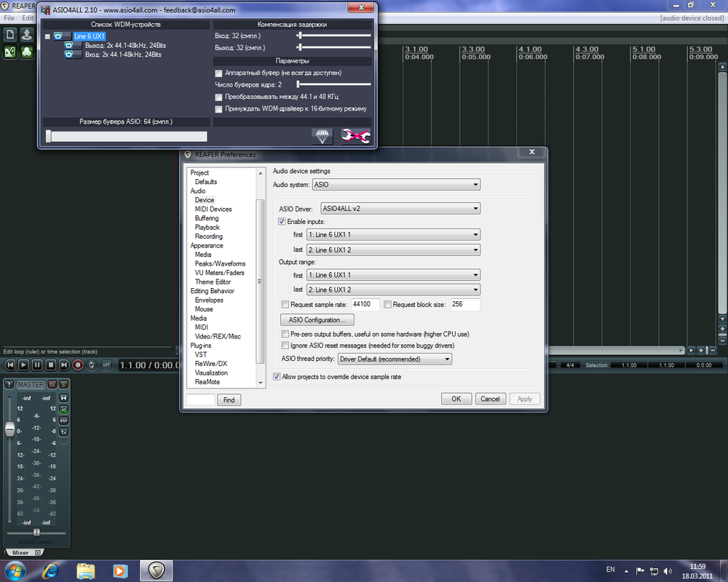
Task: Open Audio system dropdown
Action: pos(396,184)
